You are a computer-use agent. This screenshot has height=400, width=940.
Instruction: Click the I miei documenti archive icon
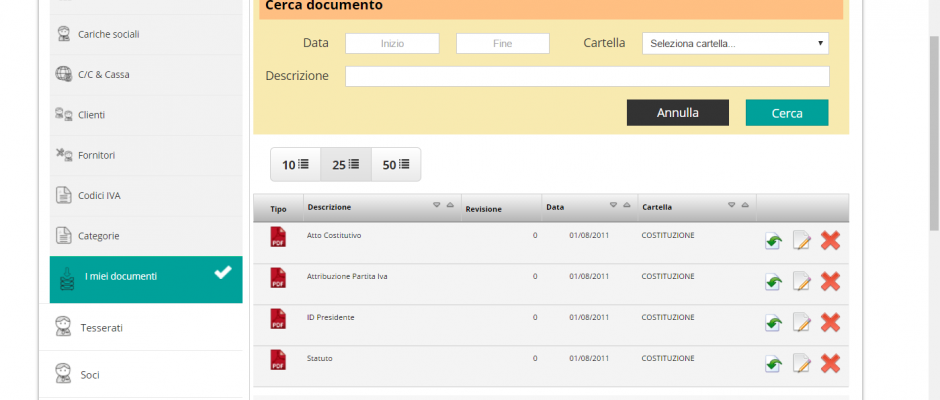67,279
